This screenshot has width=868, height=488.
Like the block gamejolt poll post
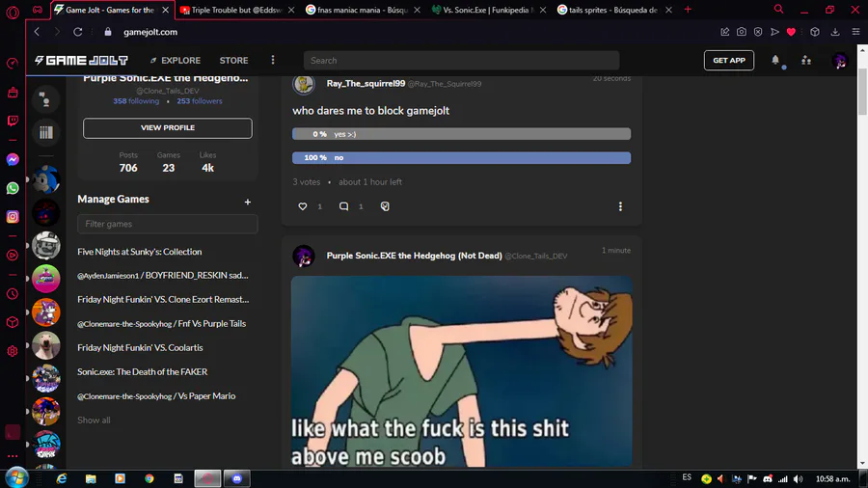click(302, 206)
